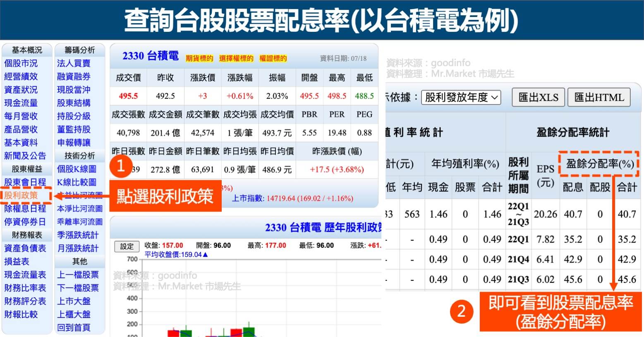Click the 成交價 value 495.5
Screen dimensions: 644x337
click(128, 96)
